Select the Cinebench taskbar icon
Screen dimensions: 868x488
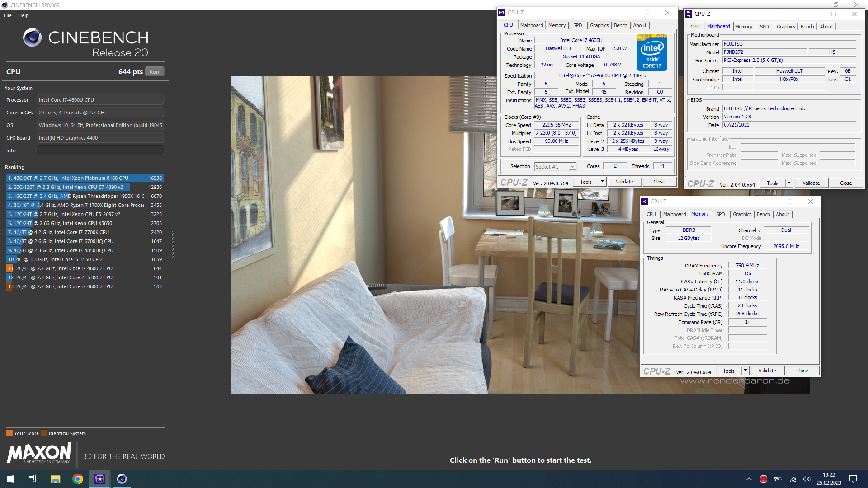coord(122,479)
